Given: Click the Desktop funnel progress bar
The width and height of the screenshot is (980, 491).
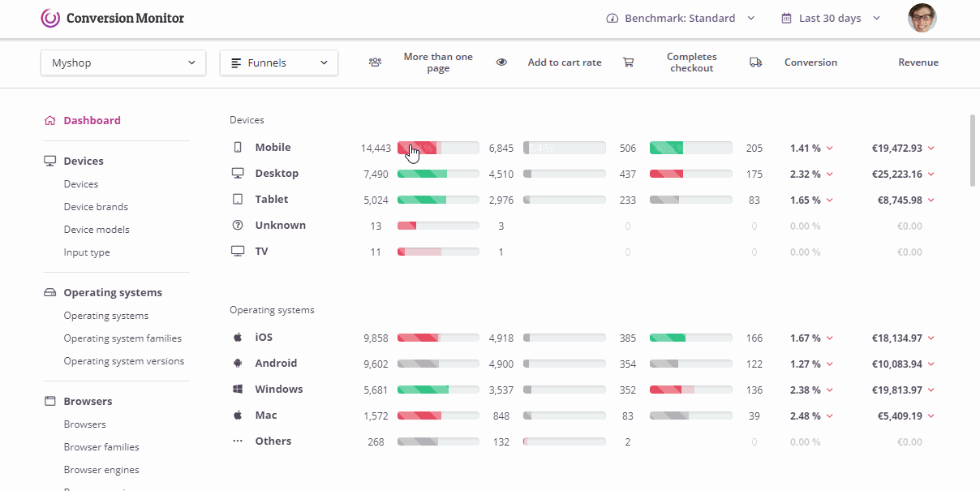Looking at the screenshot, I should [x=437, y=173].
